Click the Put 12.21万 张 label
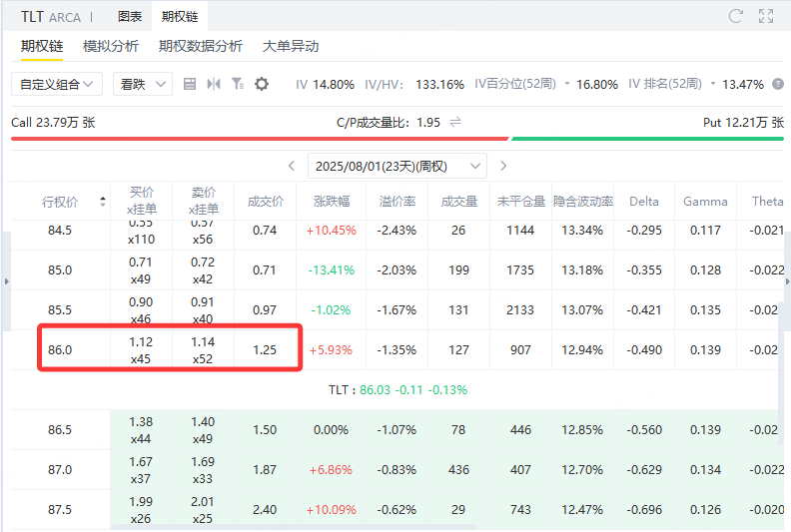791x532 pixels. [744, 123]
